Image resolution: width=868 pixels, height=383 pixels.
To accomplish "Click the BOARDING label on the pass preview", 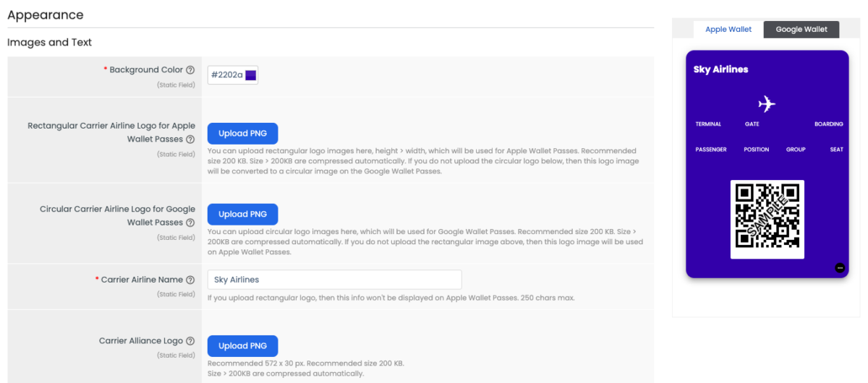I will (828, 124).
